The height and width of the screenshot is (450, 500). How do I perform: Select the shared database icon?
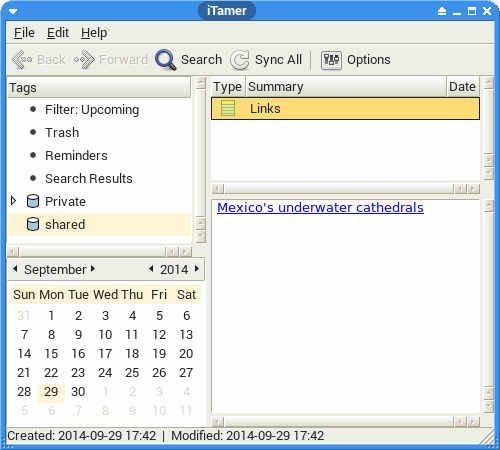(33, 224)
